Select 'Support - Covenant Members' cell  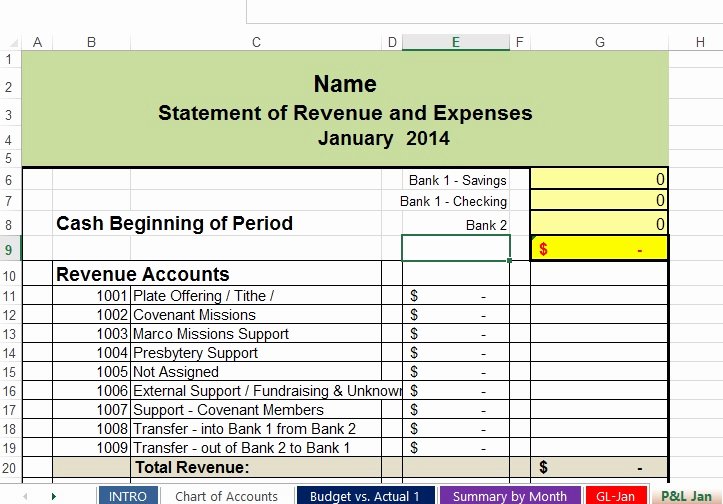tap(256, 409)
